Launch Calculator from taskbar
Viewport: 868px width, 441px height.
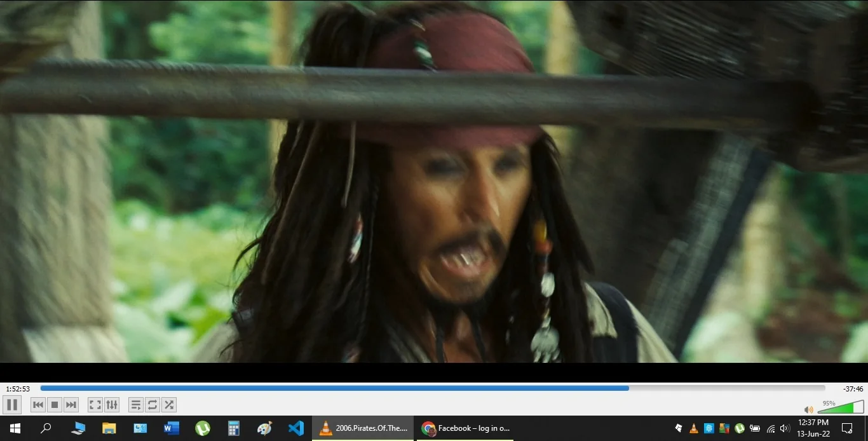[234, 428]
